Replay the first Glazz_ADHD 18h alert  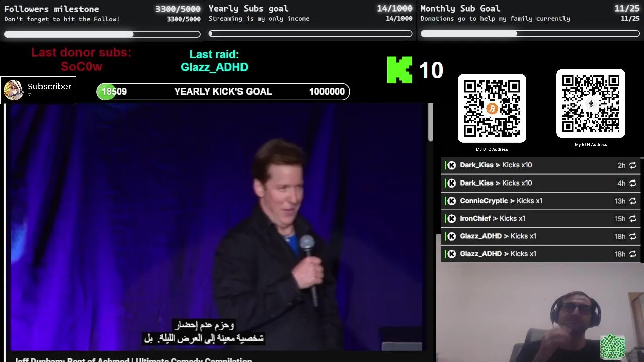coord(633,236)
